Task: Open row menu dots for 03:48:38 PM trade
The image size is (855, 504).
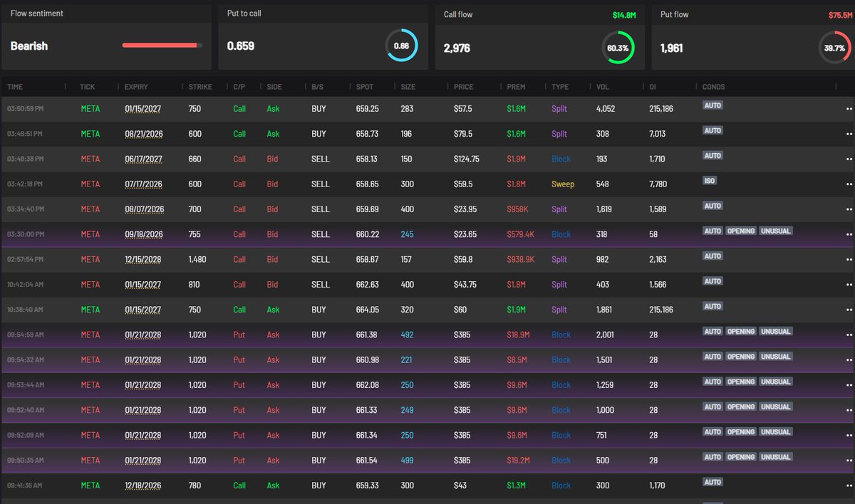Action: click(849, 159)
